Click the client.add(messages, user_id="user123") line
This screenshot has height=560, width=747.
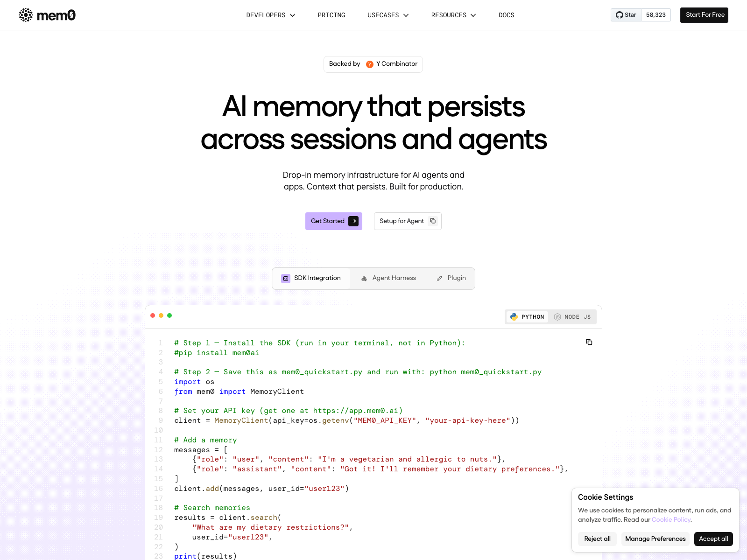point(261,489)
